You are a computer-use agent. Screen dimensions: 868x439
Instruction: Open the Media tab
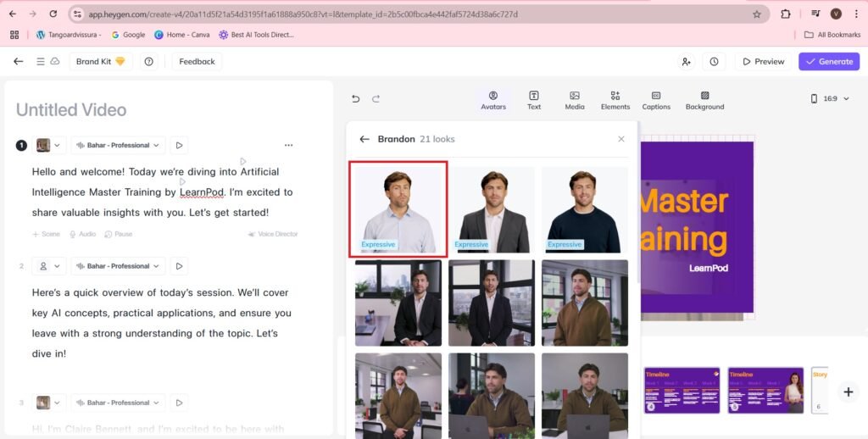[x=575, y=100]
